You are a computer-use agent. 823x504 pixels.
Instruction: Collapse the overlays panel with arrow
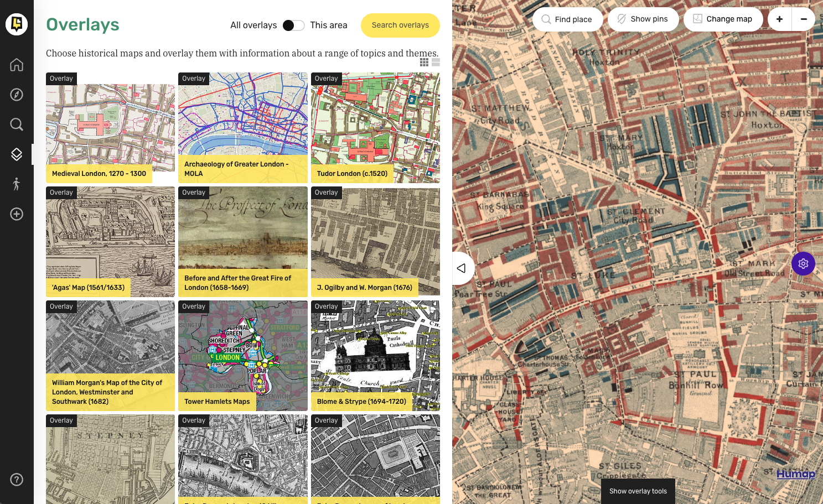(462, 268)
